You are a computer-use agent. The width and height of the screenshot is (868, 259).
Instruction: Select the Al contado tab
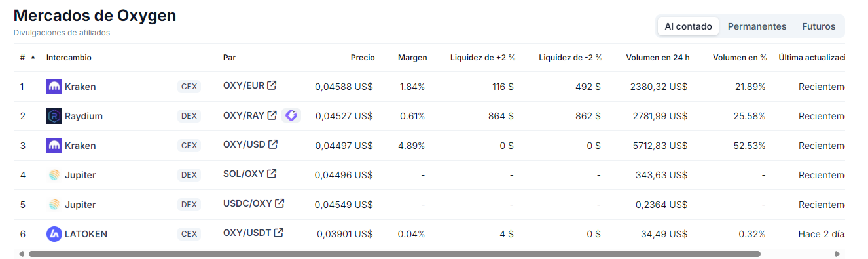688,26
